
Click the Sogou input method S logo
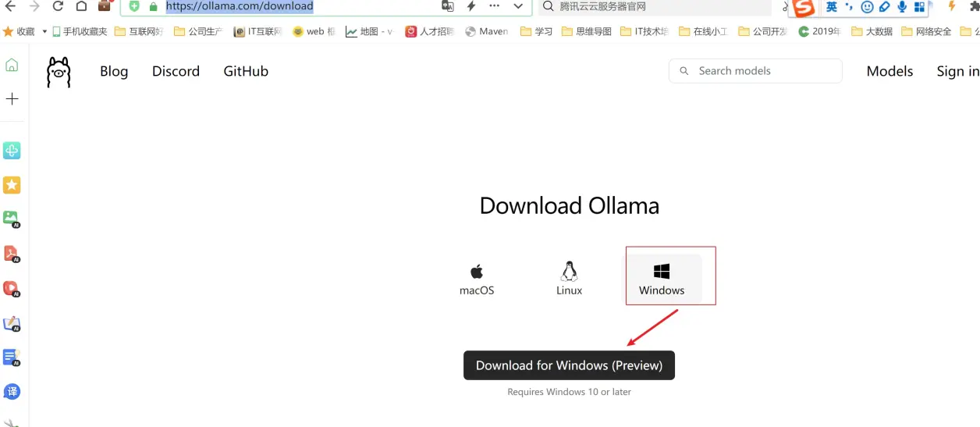coord(804,8)
